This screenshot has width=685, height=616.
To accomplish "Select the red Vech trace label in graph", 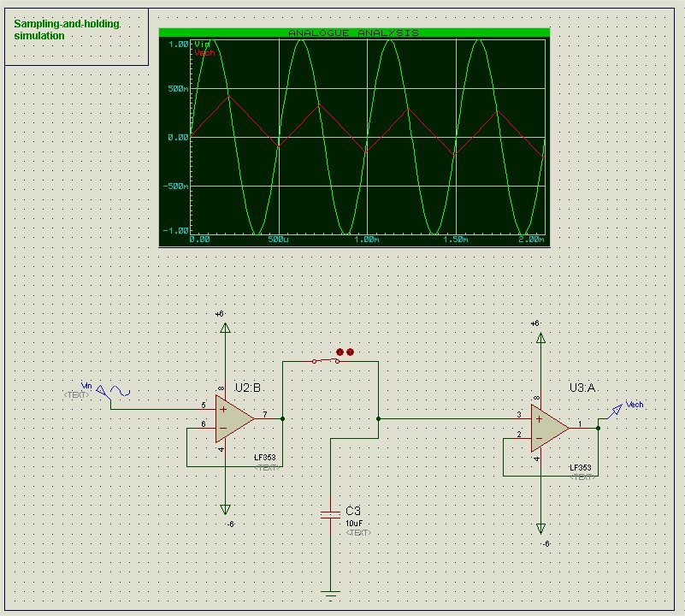I will point(204,53).
